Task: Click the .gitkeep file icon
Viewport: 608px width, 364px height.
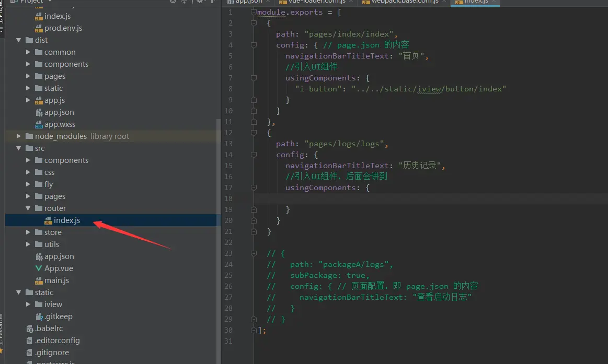Action: click(39, 317)
